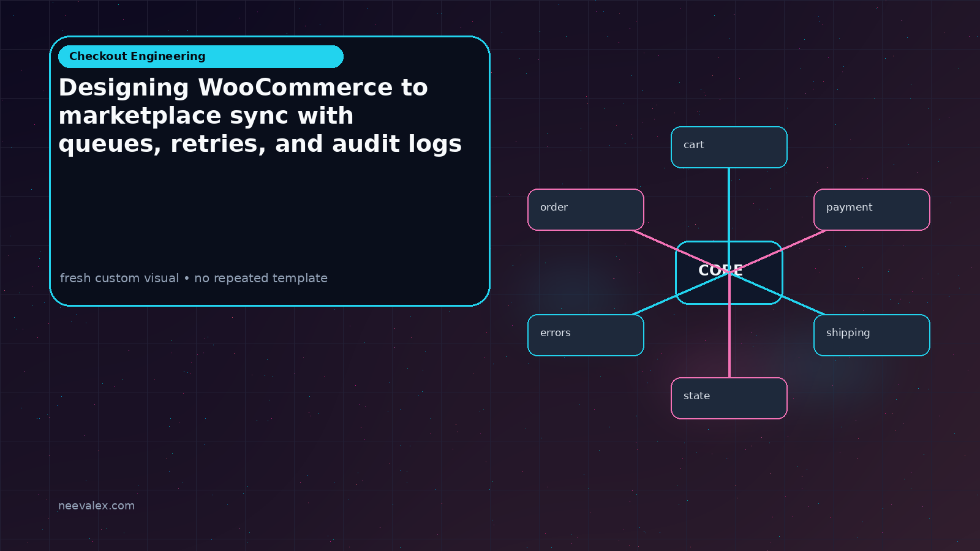Click the payment node box
The image size is (980, 551).
point(872,209)
